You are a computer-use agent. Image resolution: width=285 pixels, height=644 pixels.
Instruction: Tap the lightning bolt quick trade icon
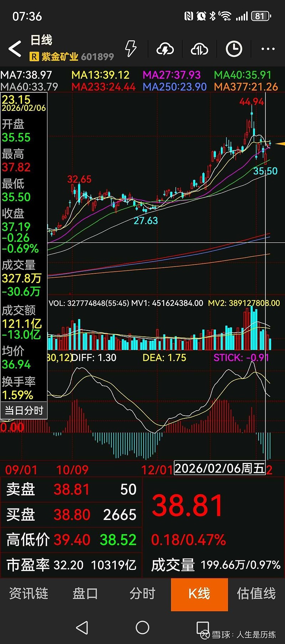(131, 49)
